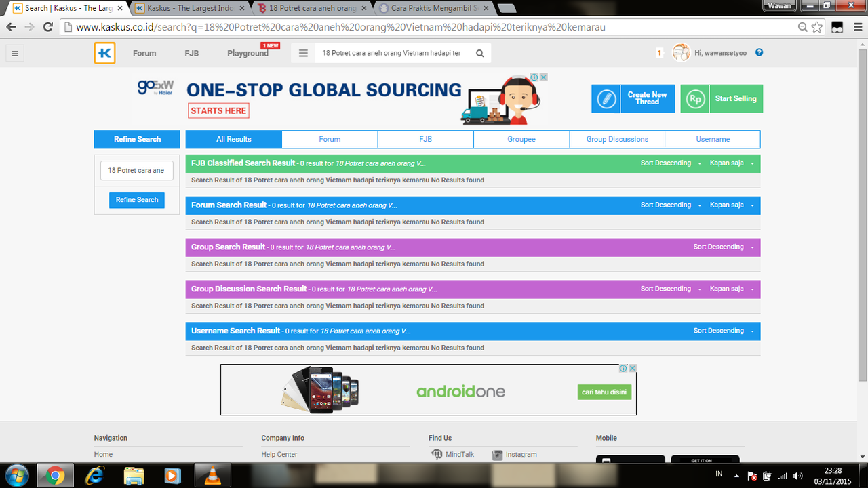Screen dimensions: 868x488
Task: Click the FJB nav link
Action: coord(192,53)
